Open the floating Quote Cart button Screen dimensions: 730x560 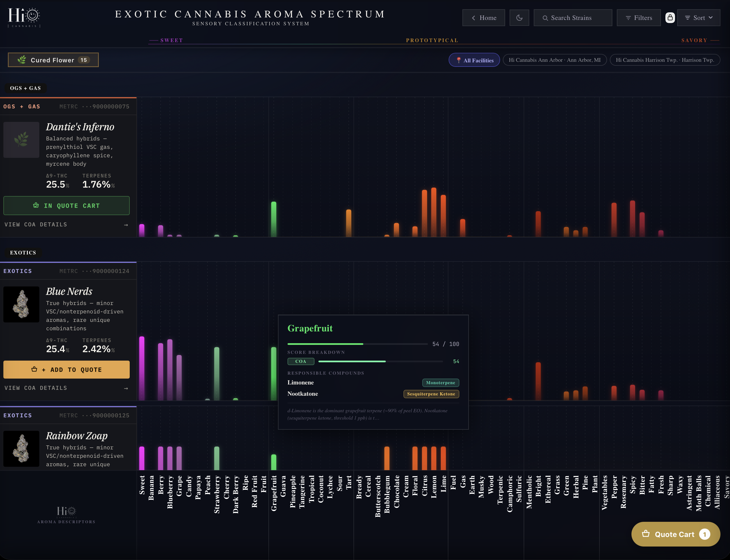click(675, 534)
